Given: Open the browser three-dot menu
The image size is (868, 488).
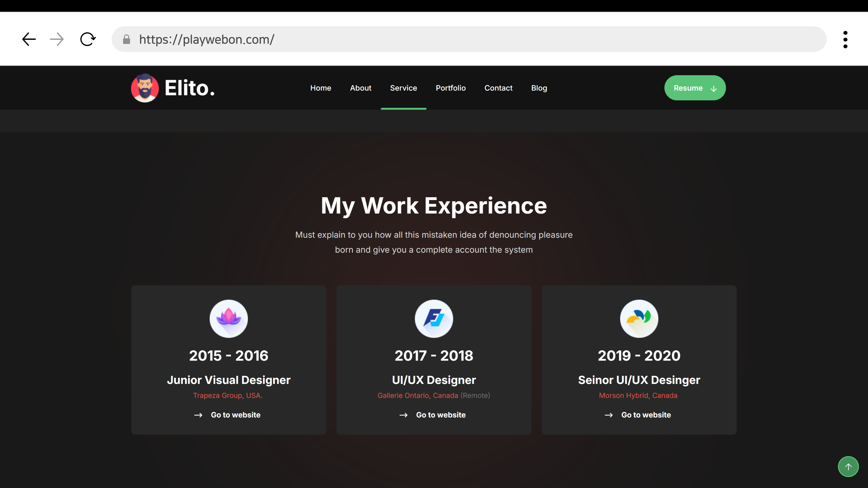Looking at the screenshot, I should (x=845, y=39).
